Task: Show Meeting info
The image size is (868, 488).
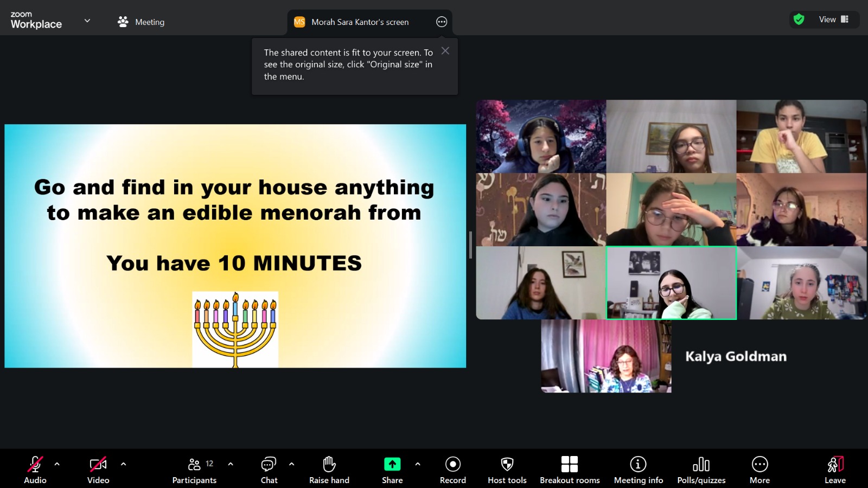Action: (638, 470)
